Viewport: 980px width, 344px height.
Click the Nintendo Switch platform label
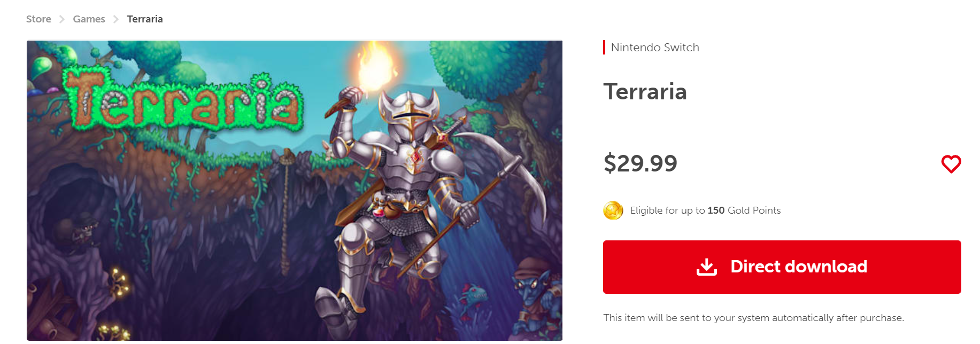tap(654, 48)
